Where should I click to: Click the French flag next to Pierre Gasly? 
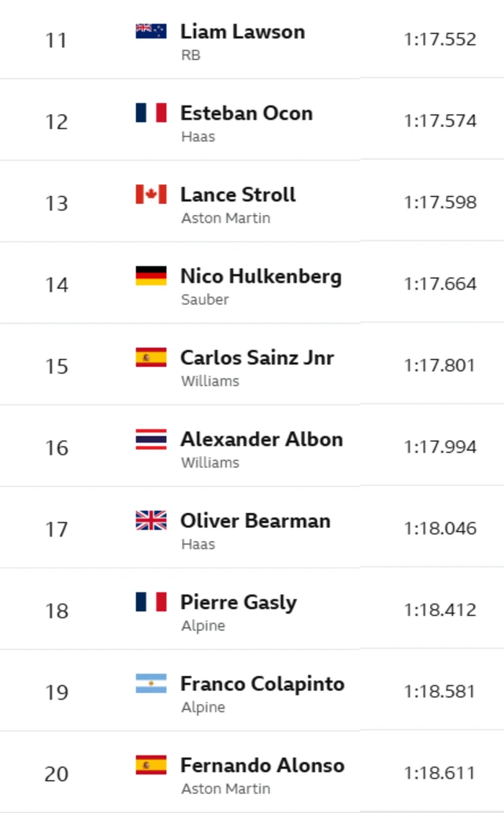[x=150, y=602]
